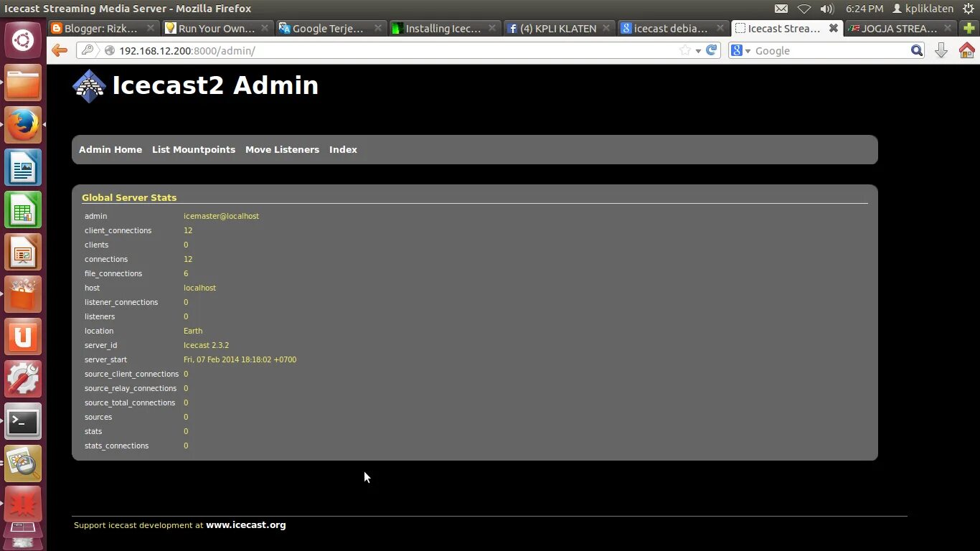Open List Mountpoints link

(194, 149)
